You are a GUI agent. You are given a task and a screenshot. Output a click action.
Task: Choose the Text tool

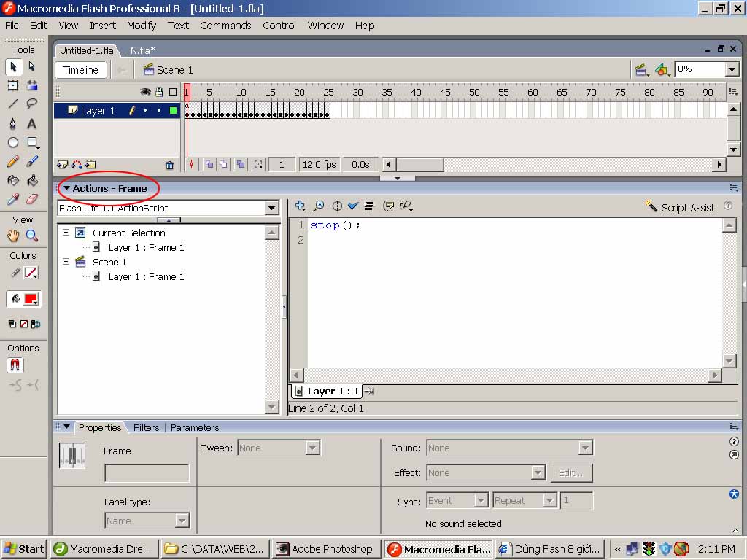click(32, 124)
